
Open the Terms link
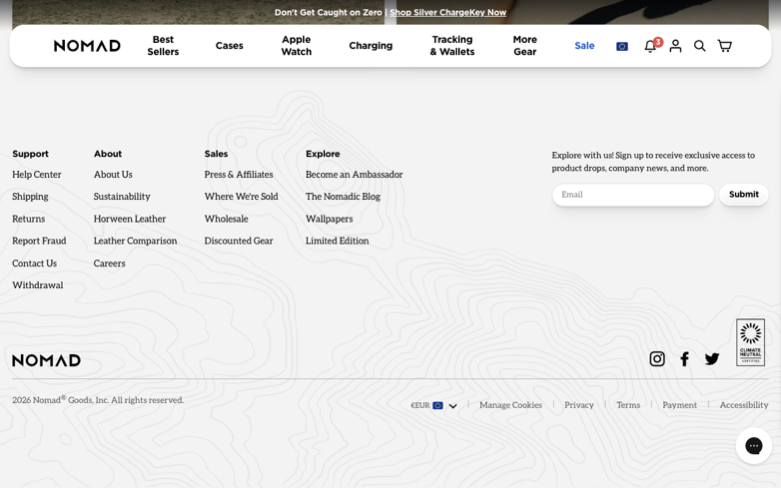[x=628, y=405]
